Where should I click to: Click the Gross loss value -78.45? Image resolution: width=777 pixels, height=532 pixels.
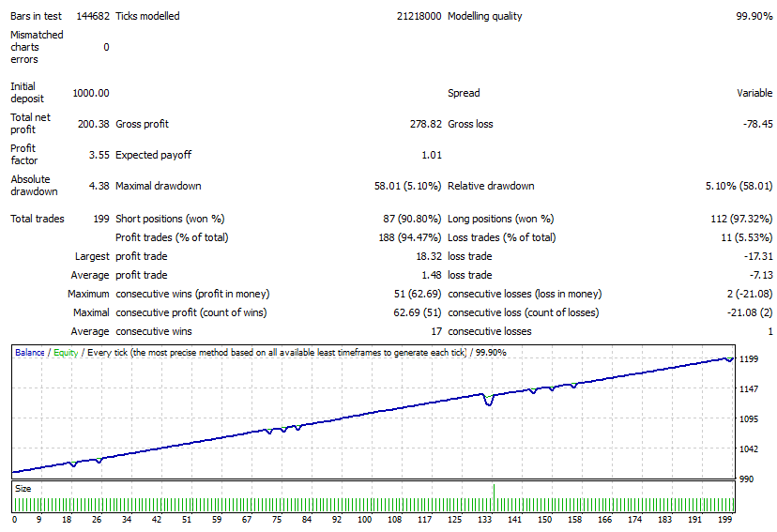757,124
